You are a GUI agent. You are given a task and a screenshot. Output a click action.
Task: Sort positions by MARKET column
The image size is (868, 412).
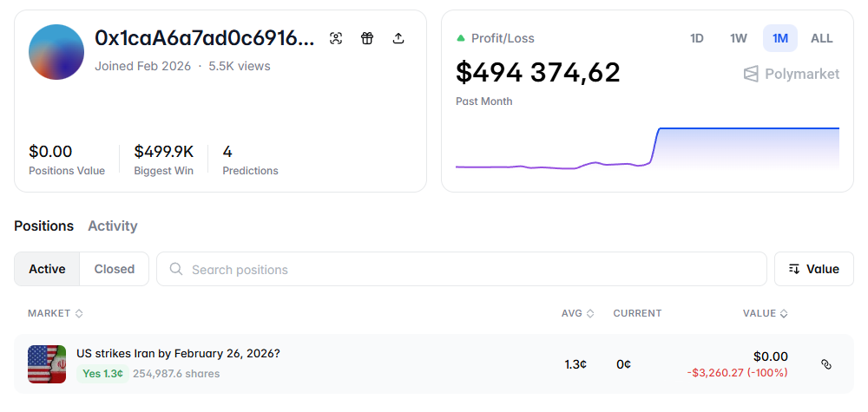pos(55,313)
